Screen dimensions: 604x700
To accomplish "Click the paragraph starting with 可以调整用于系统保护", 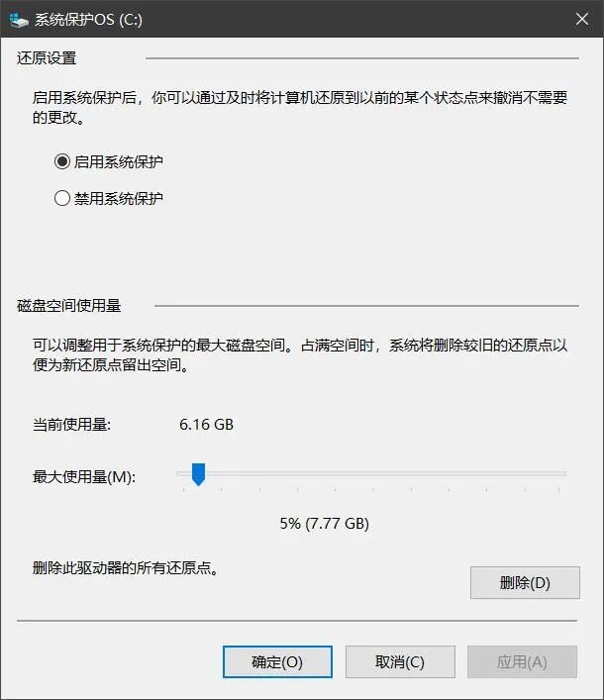I will [x=300, y=354].
